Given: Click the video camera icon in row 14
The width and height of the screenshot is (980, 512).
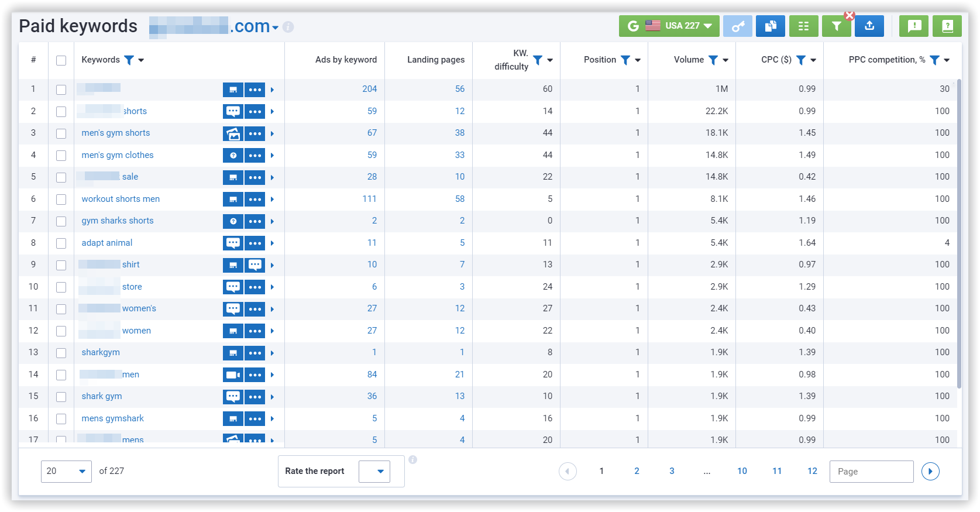Looking at the screenshot, I should coord(233,374).
